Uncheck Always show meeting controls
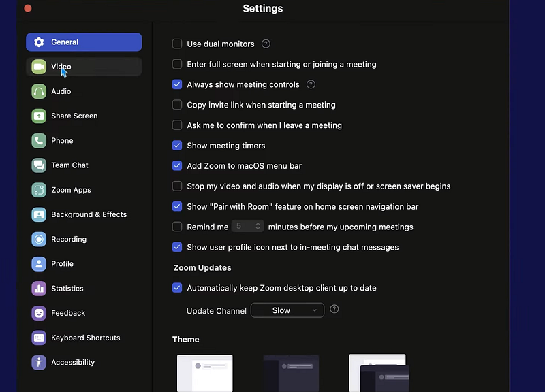This screenshot has width=545, height=392. click(x=177, y=84)
